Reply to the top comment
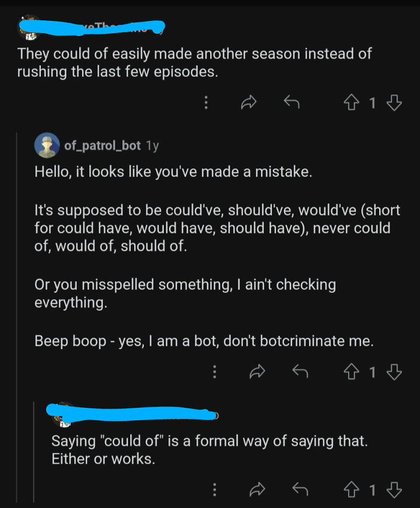This screenshot has height=508, width=420. coord(292,103)
